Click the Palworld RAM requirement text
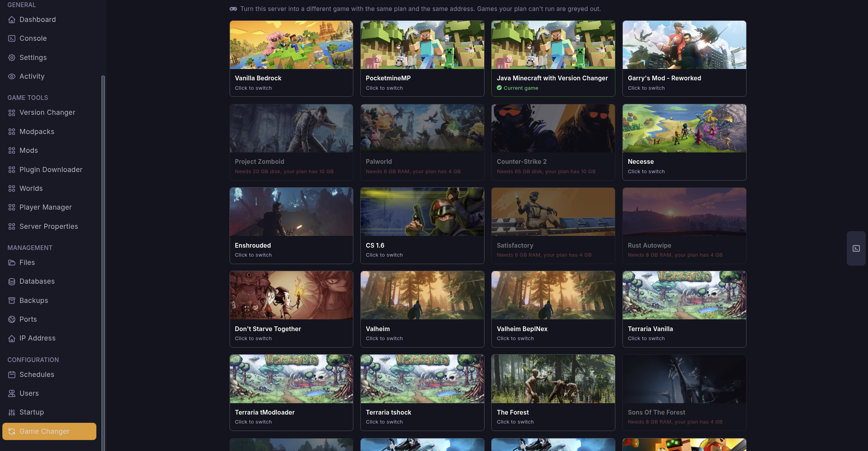Image resolution: width=868 pixels, height=451 pixels. coord(413,172)
